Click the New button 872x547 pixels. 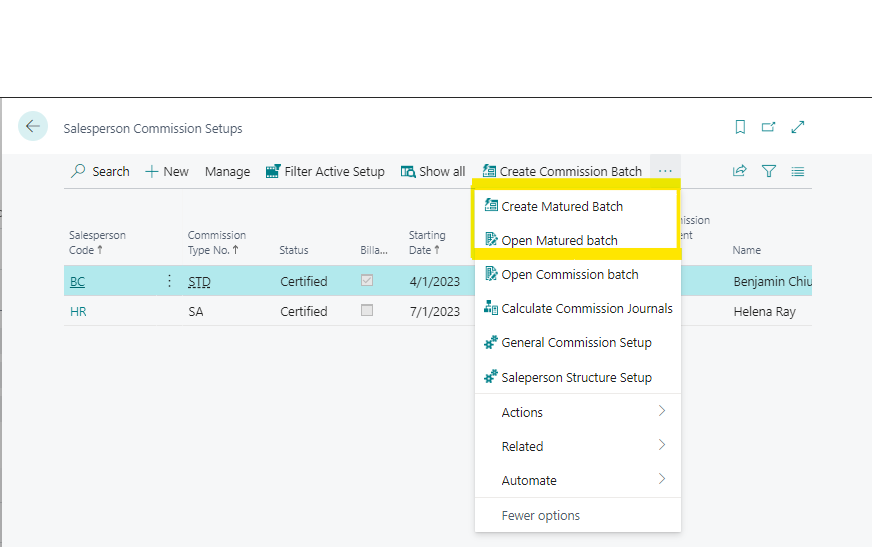click(167, 171)
